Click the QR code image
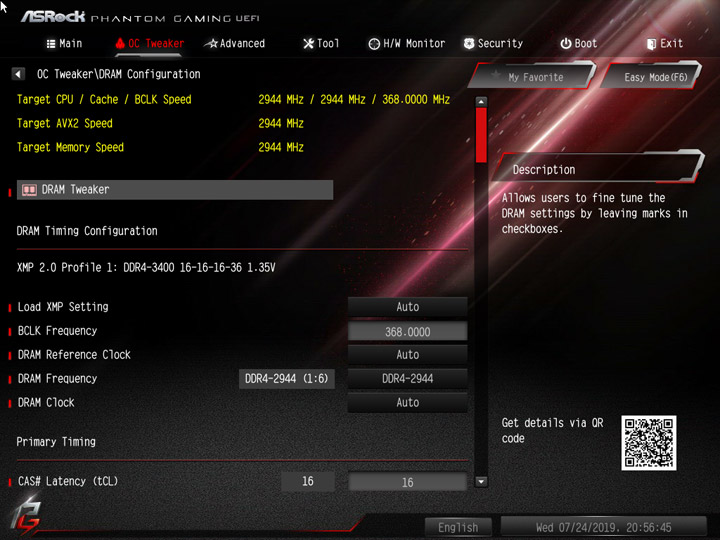720x540 pixels. (648, 443)
